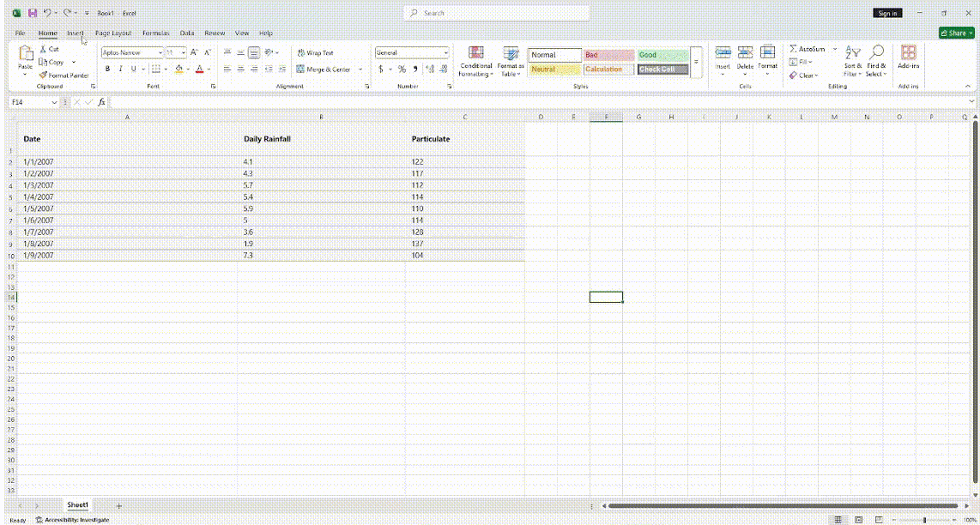Click the green Share button

pyautogui.click(x=956, y=33)
